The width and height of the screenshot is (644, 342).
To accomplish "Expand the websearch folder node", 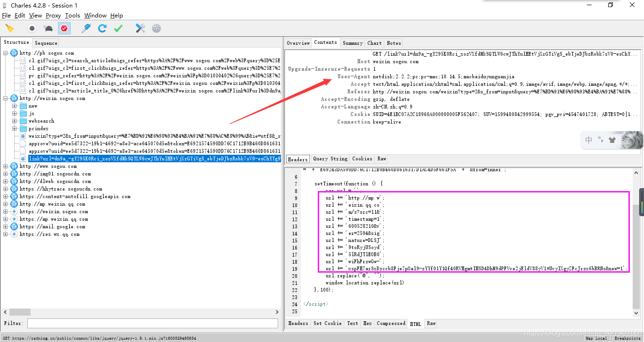I will point(15,121).
